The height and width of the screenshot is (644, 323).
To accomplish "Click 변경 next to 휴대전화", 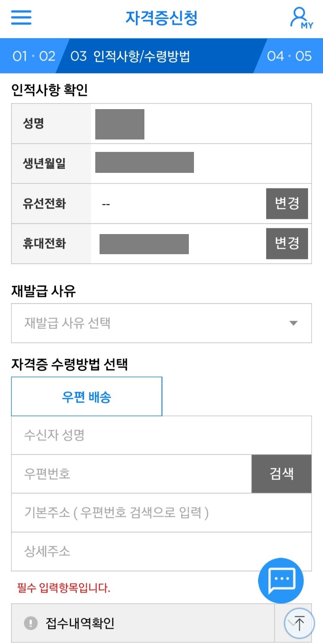I will [x=287, y=243].
